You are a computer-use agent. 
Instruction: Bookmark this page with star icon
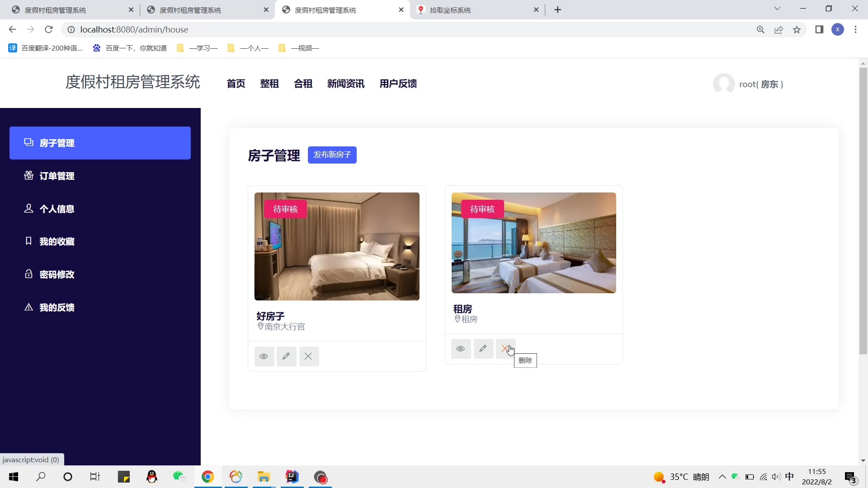[797, 30]
